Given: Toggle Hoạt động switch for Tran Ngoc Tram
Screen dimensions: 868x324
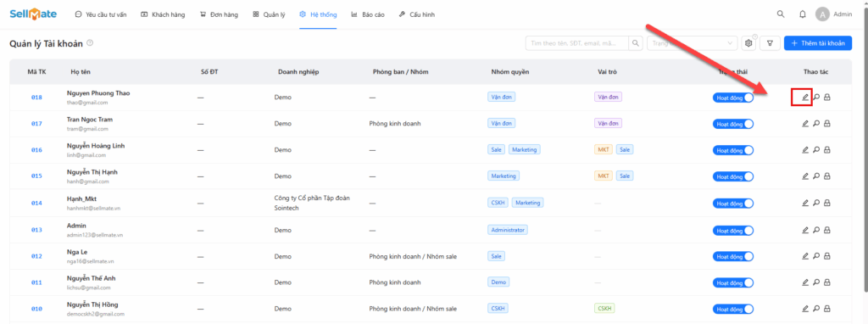Looking at the screenshot, I should click(x=733, y=124).
